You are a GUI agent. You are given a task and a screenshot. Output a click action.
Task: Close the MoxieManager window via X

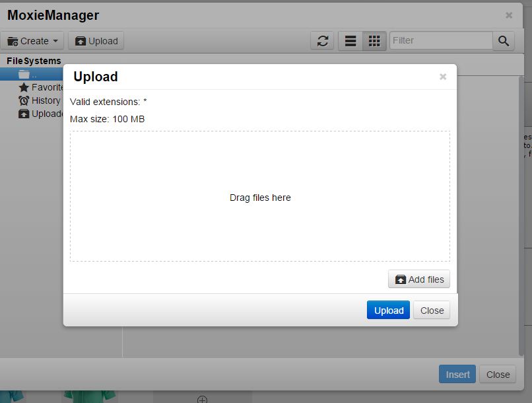pos(509,15)
